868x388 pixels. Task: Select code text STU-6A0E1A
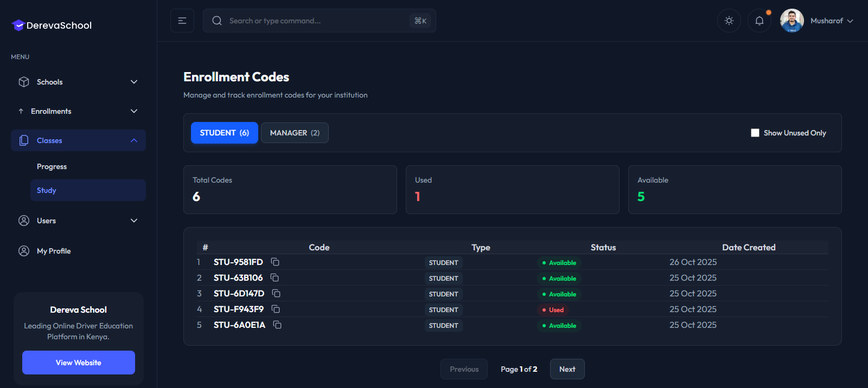tap(240, 325)
